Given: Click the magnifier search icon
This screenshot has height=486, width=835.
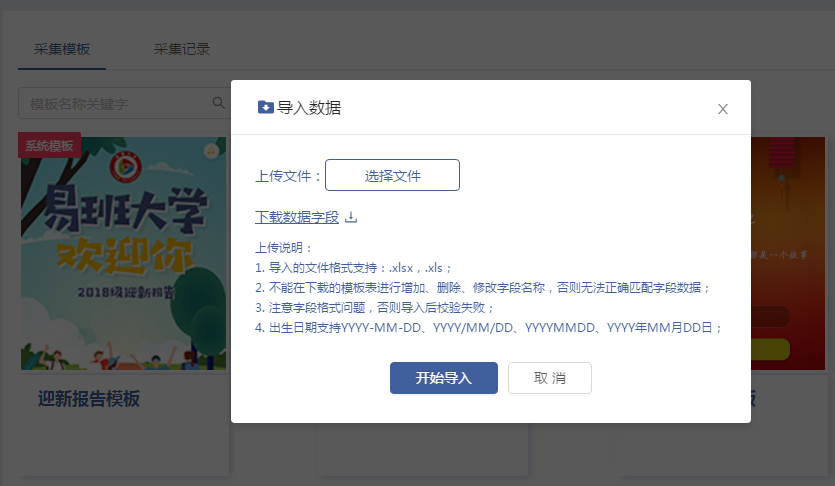Looking at the screenshot, I should click(219, 103).
